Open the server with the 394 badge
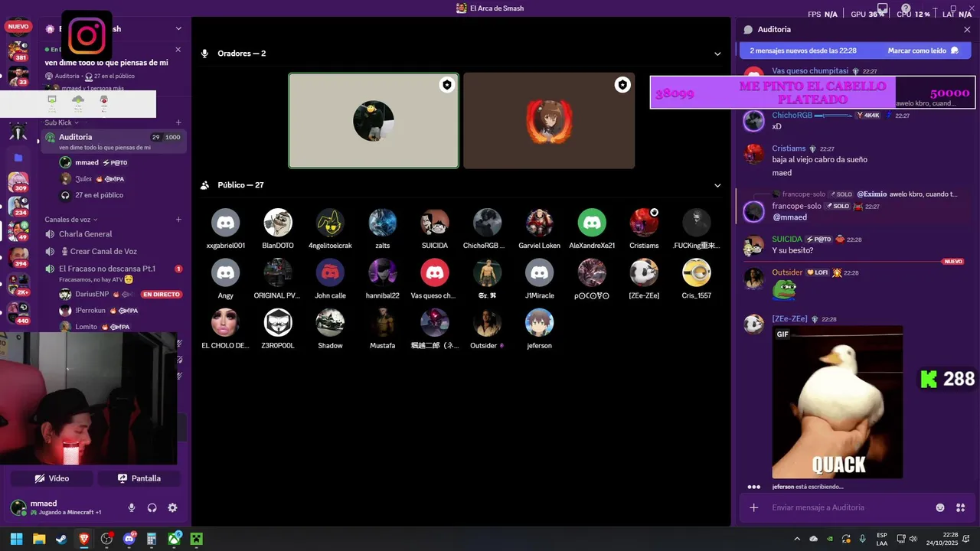Viewport: 980px width, 551px height. coord(18,257)
